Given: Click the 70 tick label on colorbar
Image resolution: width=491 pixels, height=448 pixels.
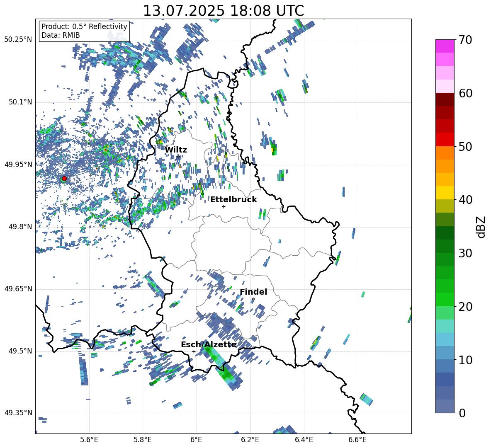Looking at the screenshot, I should pos(465,40).
